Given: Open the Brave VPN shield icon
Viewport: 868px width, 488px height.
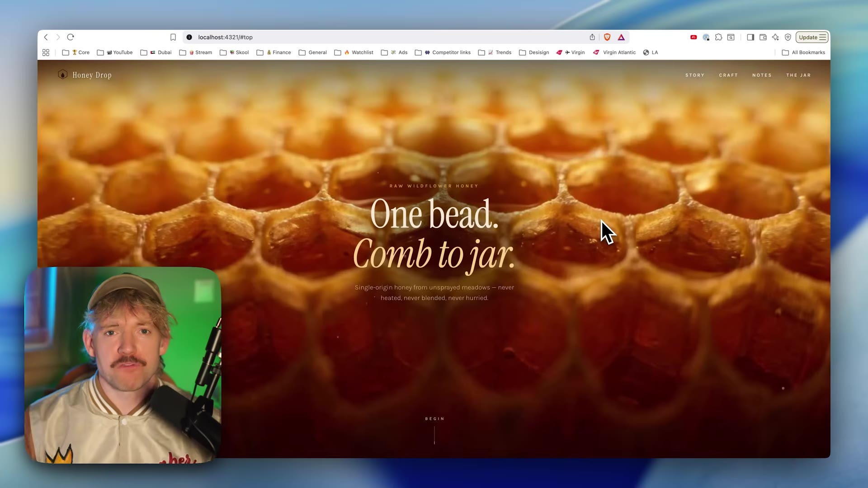Looking at the screenshot, I should coord(788,37).
